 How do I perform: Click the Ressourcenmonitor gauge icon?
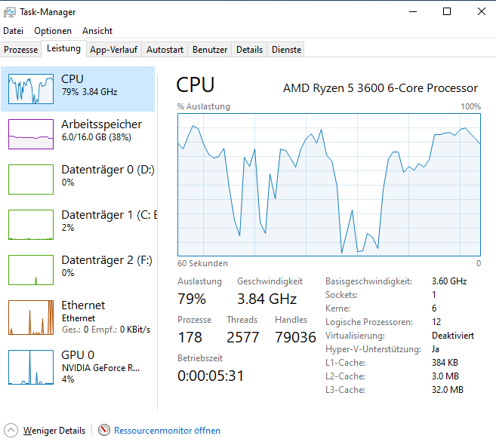point(104,430)
